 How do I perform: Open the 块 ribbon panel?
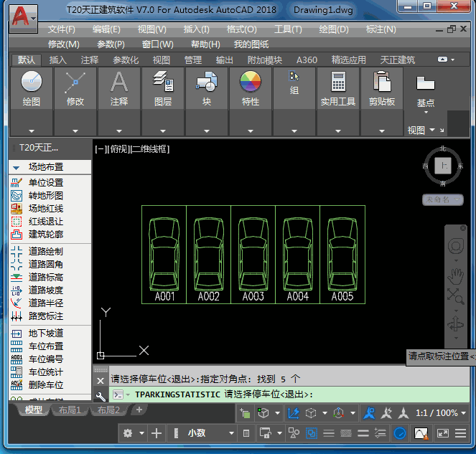[x=207, y=88]
